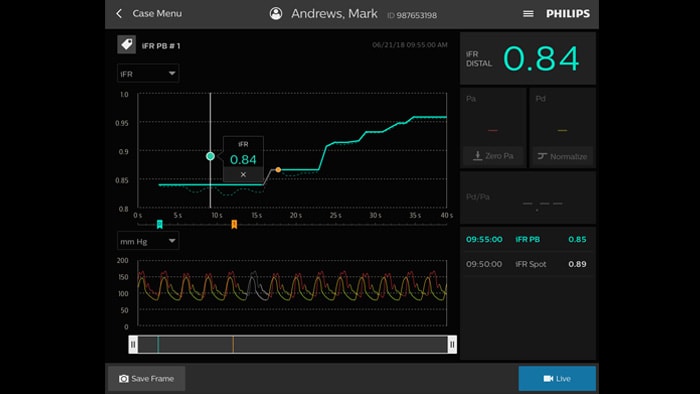Select the 09:50:00 iFR Spot record

pyautogui.click(x=528, y=264)
